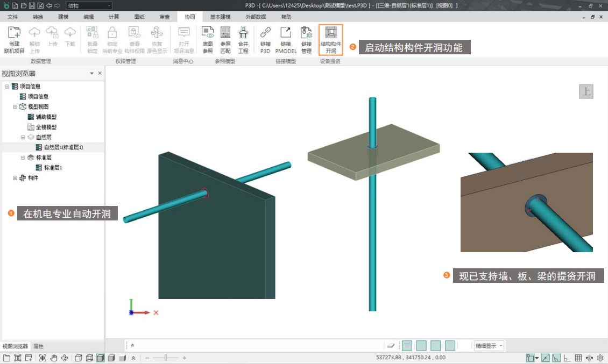608x364 pixels.
Task: Open 链接管理 link manager
Action: (306, 40)
